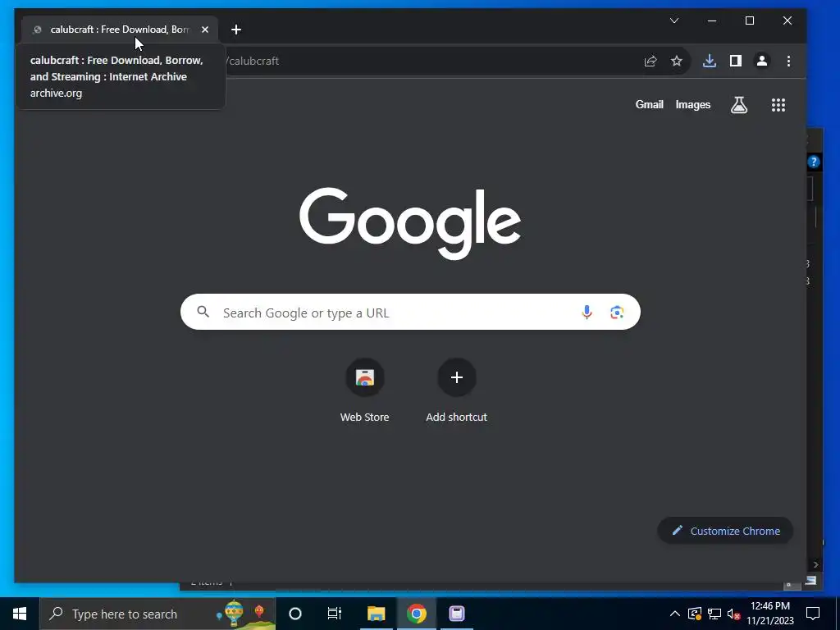
Task: Open the notification center icon
Action: pyautogui.click(x=813, y=614)
